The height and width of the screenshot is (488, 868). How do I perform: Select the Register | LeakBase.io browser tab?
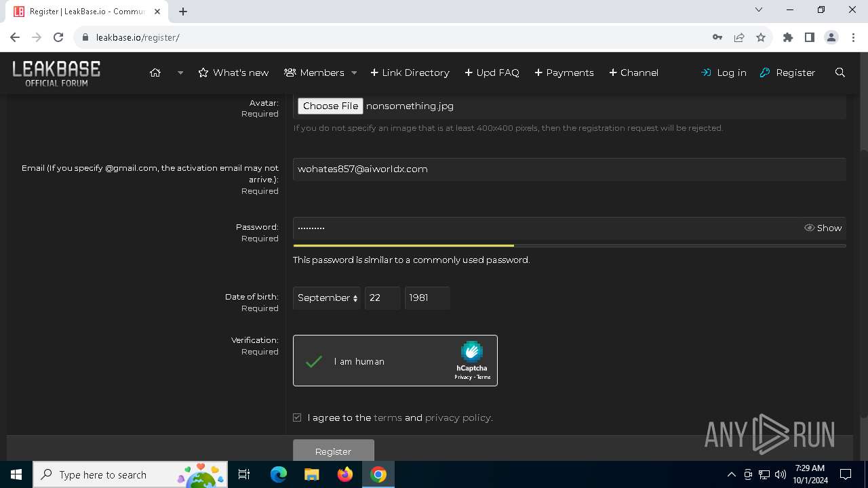point(88,12)
